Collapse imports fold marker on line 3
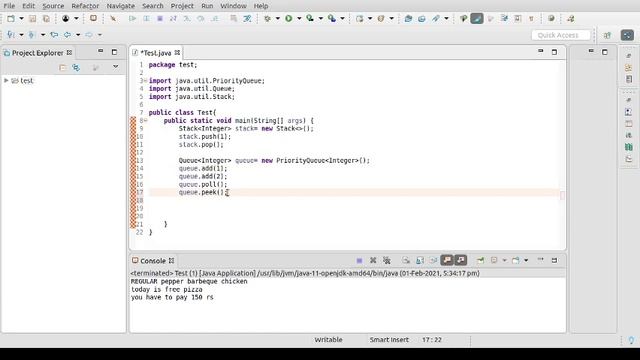 pyautogui.click(x=145, y=81)
